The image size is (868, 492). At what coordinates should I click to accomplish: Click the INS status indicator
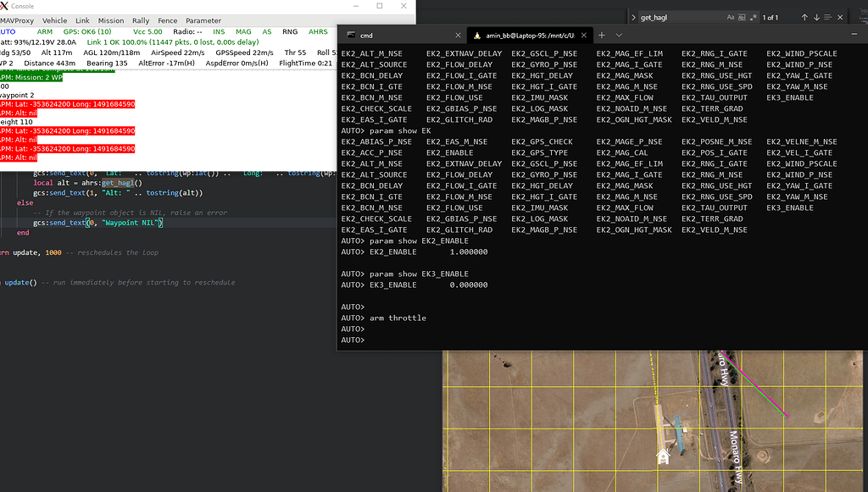[220, 31]
